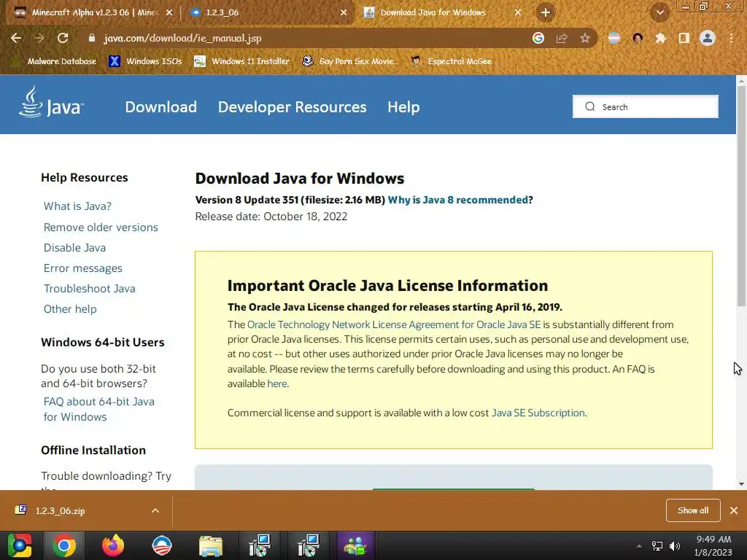Screen dimensions: 747x560
Task: Open the Download menu on Java site
Action: click(161, 106)
